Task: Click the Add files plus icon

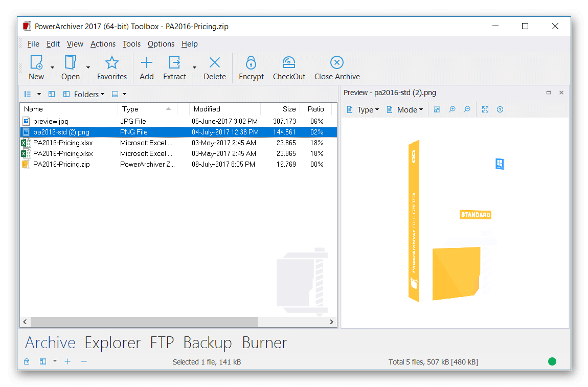Action: tap(147, 63)
